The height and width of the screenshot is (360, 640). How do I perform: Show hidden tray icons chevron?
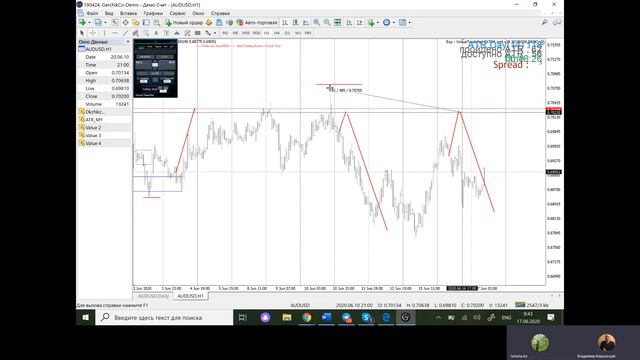(438, 317)
